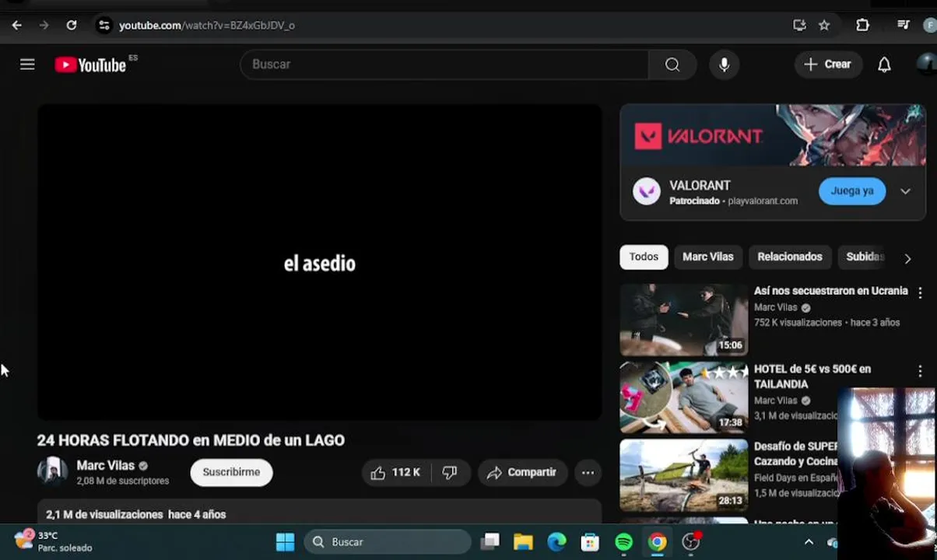The width and height of the screenshot is (937, 560).
Task: Select the Relacionados filter chip
Action: [790, 257]
